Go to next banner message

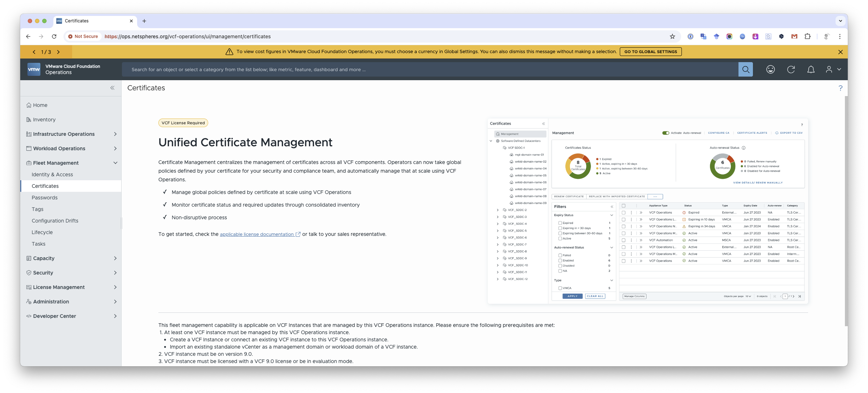(x=58, y=52)
